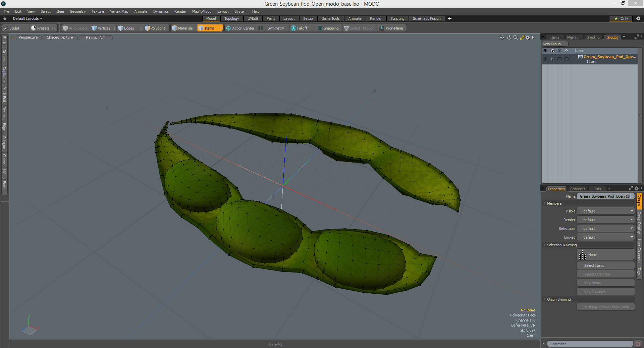Click the record button beside Command field

coord(638,344)
